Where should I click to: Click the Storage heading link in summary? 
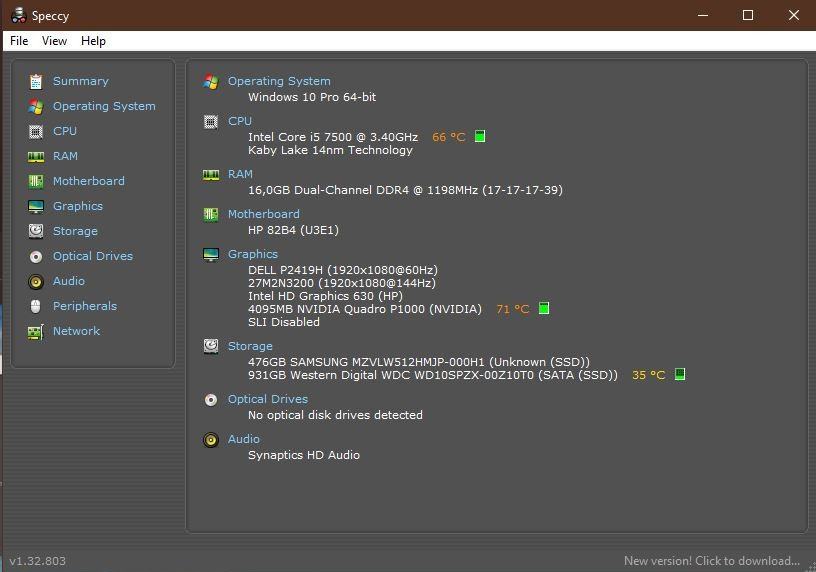[x=250, y=346]
